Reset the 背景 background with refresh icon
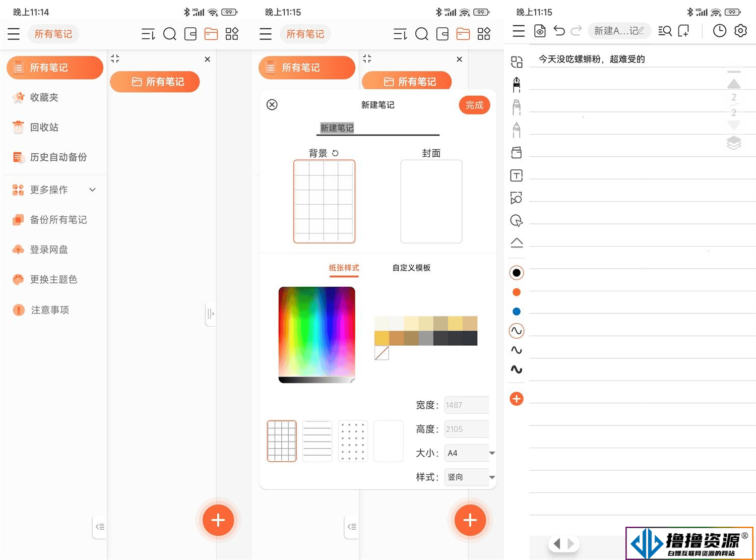756x560 pixels. pos(335,153)
